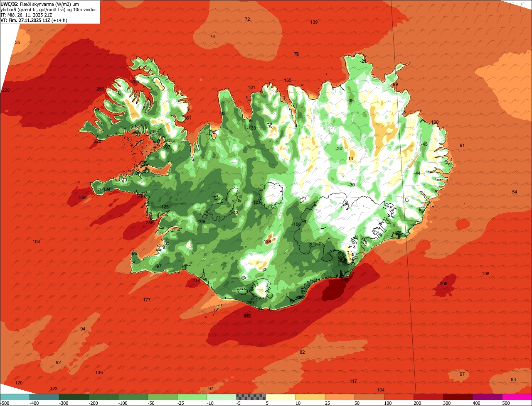Click the legend label -500
Image resolution: width=532 pixels, height=406 pixels.
click(x=5, y=403)
